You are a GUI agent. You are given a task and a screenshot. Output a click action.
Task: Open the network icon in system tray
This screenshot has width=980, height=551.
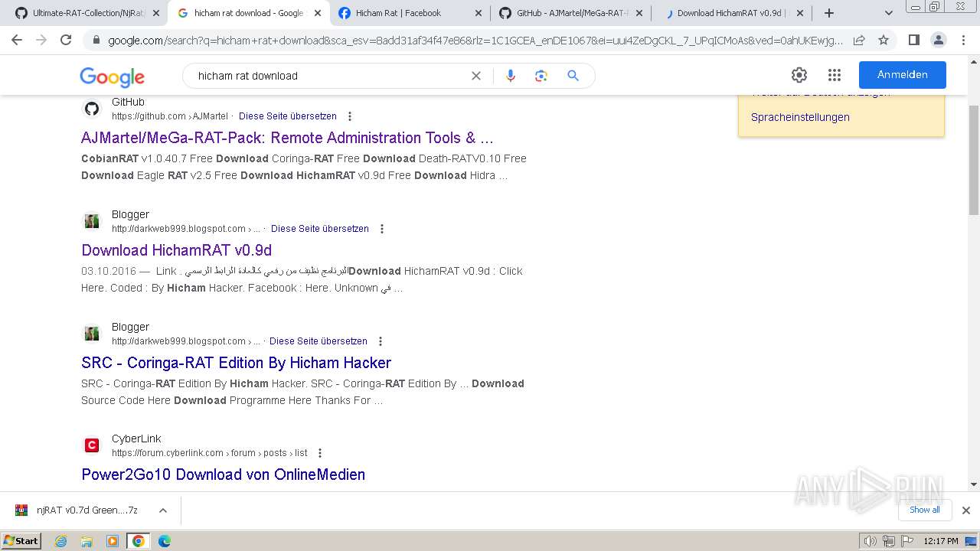tap(889, 541)
